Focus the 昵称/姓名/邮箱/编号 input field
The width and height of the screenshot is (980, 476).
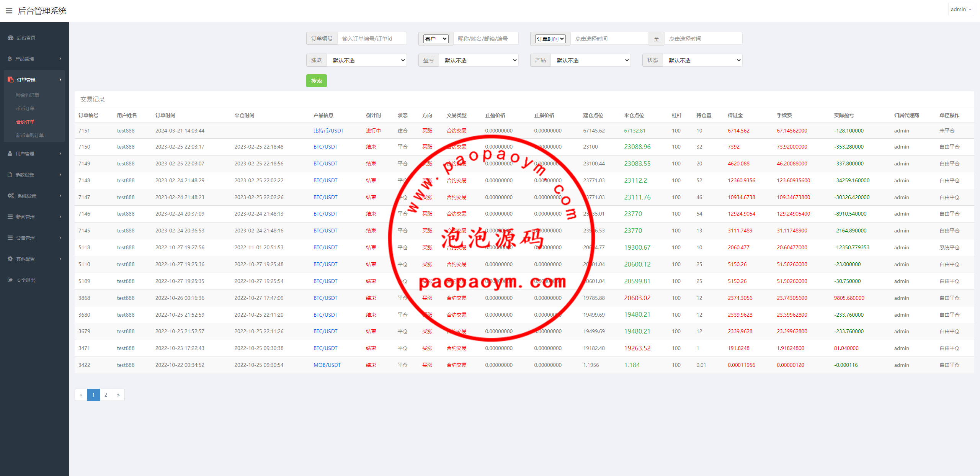click(486, 39)
